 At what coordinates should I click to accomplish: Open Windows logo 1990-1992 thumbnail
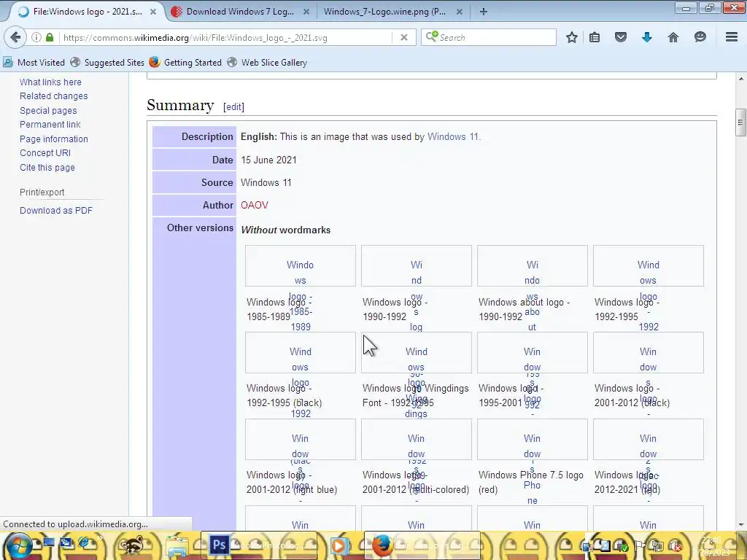[x=417, y=265]
